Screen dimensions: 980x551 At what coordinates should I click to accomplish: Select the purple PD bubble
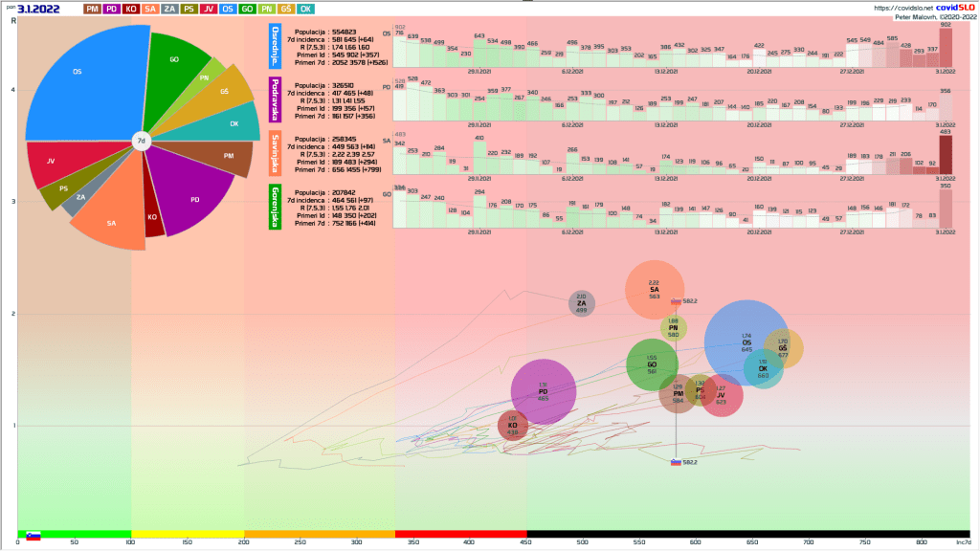(x=543, y=391)
